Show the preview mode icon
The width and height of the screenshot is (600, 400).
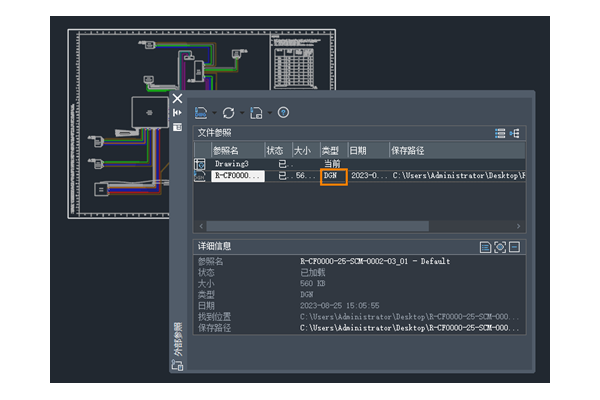coord(500,247)
